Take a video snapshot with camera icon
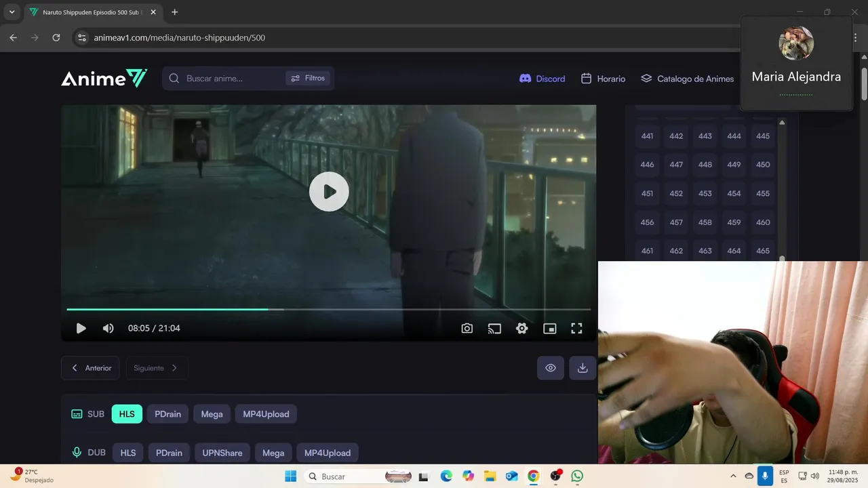The image size is (868, 488). tap(467, 328)
